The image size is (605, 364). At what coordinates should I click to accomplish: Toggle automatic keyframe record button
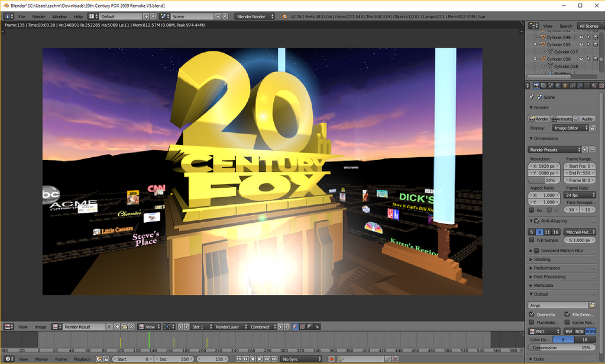tap(331, 359)
